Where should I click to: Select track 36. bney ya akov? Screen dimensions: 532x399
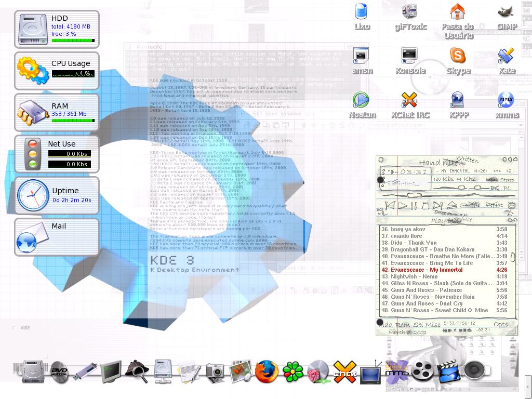coord(444,229)
